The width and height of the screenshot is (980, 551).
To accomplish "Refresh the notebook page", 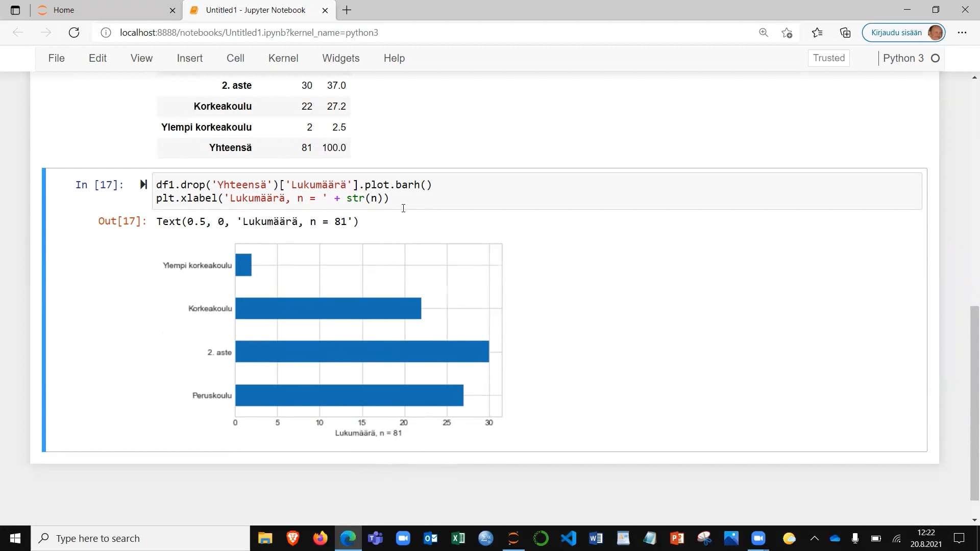I will tap(74, 33).
